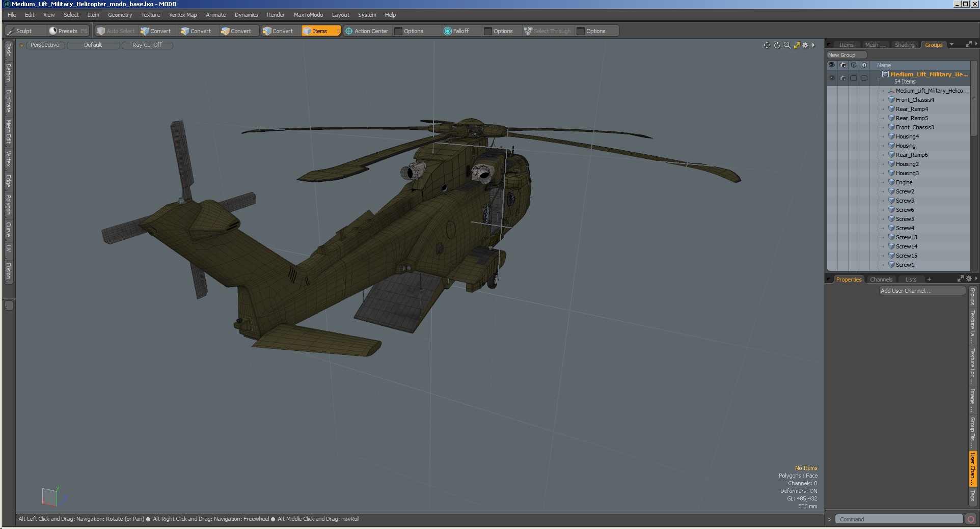The height and width of the screenshot is (529, 980).
Task: Click the mesh icon of Screw1
Action: point(892,265)
